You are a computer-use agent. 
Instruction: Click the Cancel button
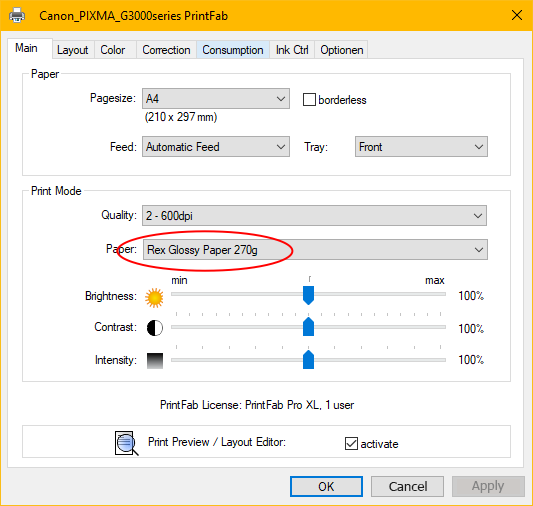tap(408, 486)
